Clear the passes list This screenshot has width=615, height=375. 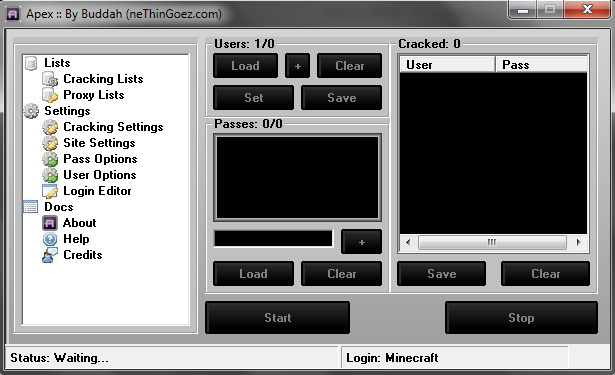342,274
